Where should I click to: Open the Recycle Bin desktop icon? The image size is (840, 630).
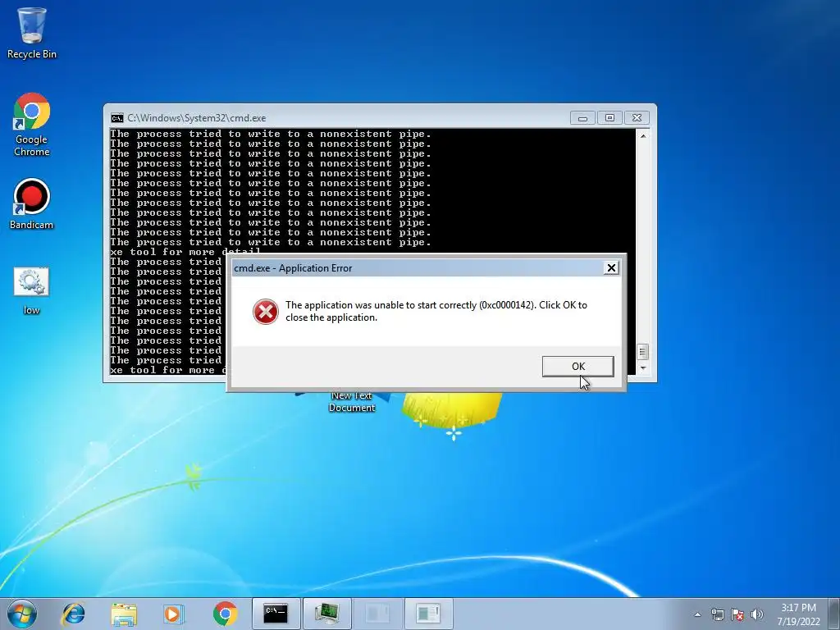tap(32, 33)
